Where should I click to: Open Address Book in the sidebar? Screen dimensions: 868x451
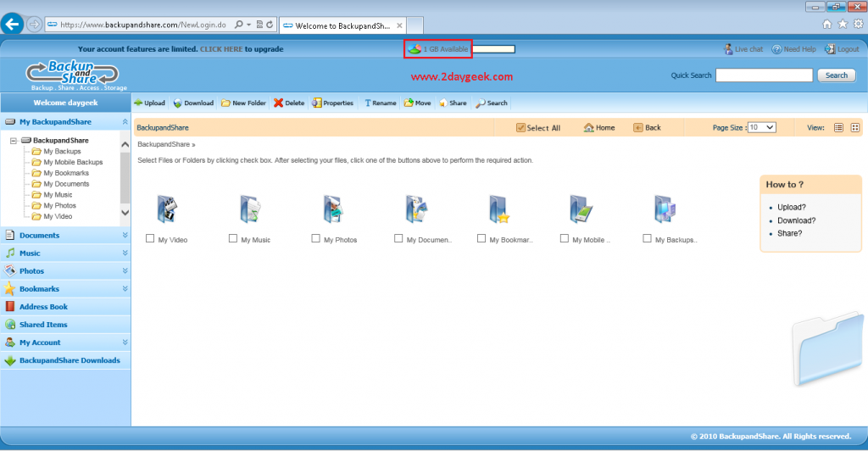(x=43, y=307)
